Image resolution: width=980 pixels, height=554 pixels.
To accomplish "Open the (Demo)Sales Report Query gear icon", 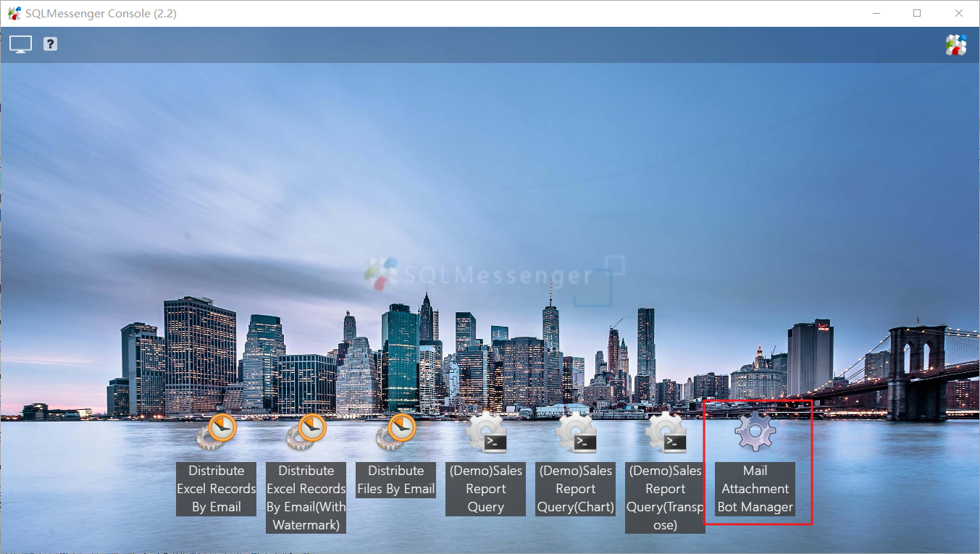I will pos(486,433).
